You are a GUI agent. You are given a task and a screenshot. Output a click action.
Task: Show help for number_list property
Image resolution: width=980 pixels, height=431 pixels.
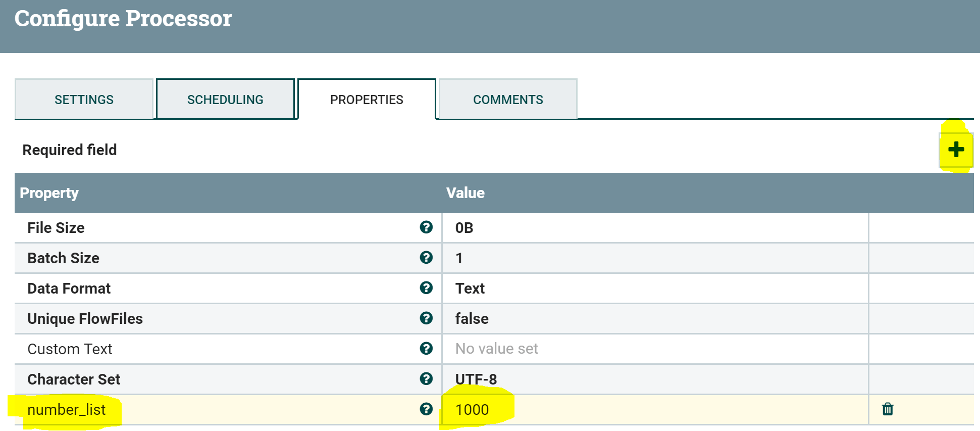[426, 409]
